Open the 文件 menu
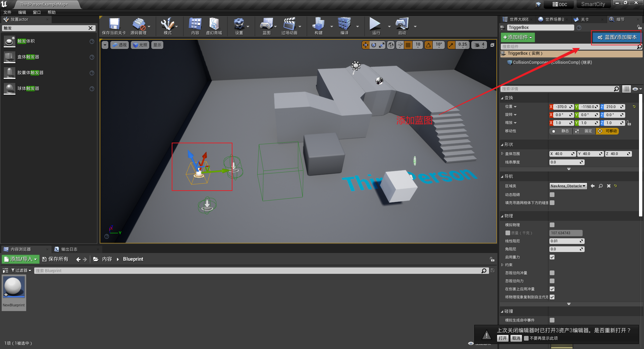 [x=7, y=12]
